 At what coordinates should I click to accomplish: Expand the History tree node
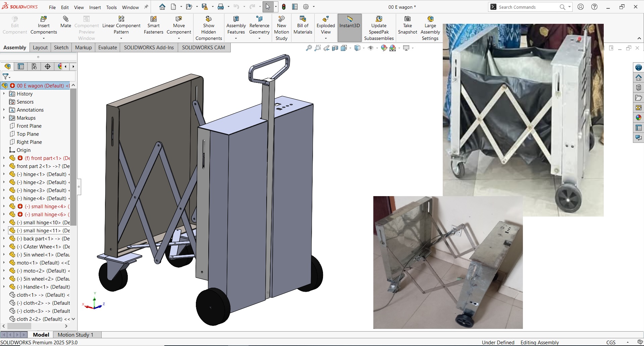tap(4, 94)
